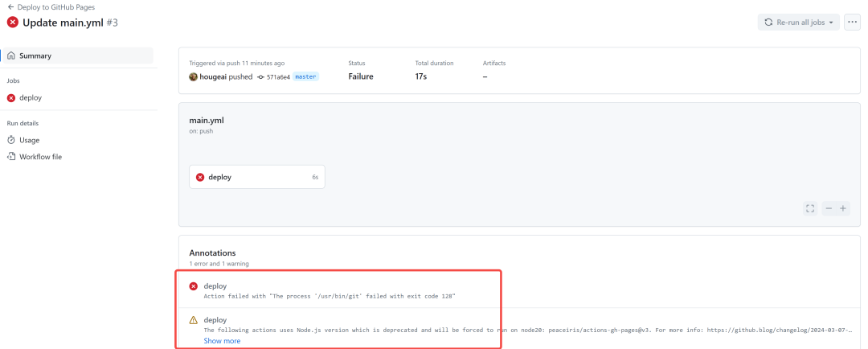Screen dimensions: 868x349
Task: Click the red failure icon beside the run title
Action: tap(12, 23)
